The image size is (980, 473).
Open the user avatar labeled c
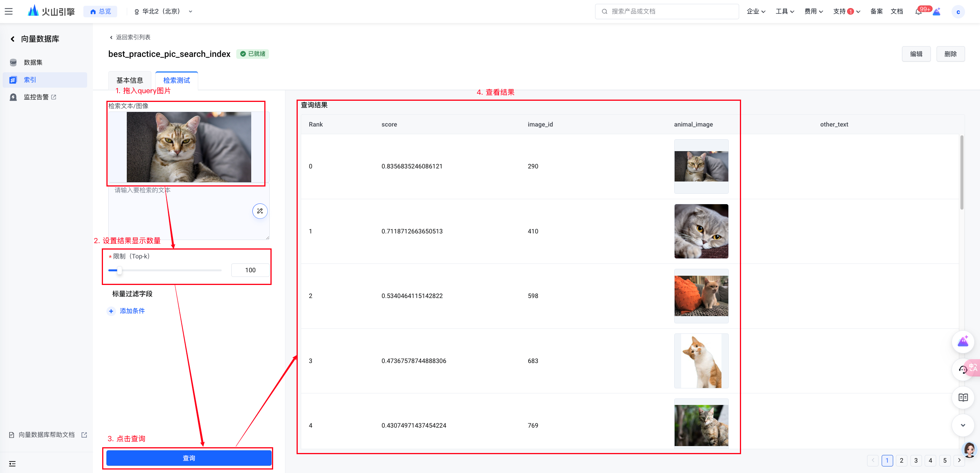tap(958, 12)
